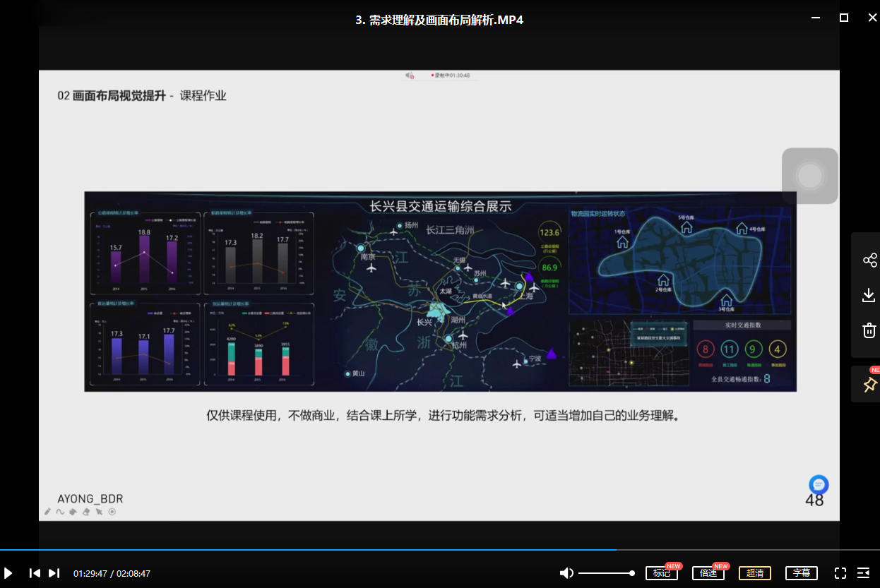This screenshot has width=880, height=588.
Task: Click the floating gray circle button
Action: tap(809, 176)
